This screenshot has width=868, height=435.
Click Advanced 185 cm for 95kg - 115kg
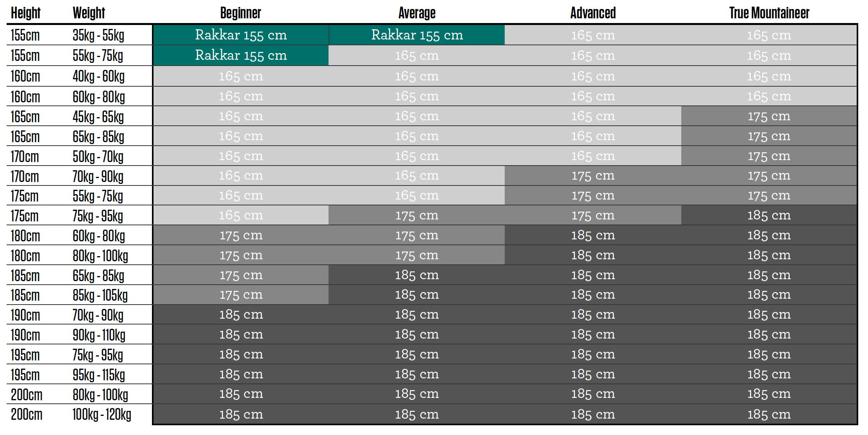pos(593,374)
